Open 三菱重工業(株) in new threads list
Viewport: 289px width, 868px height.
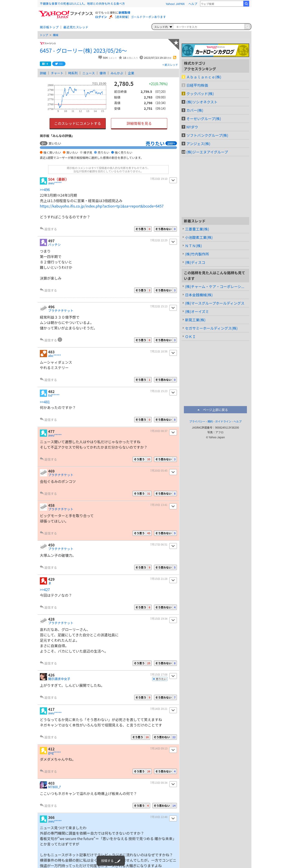click(x=197, y=229)
